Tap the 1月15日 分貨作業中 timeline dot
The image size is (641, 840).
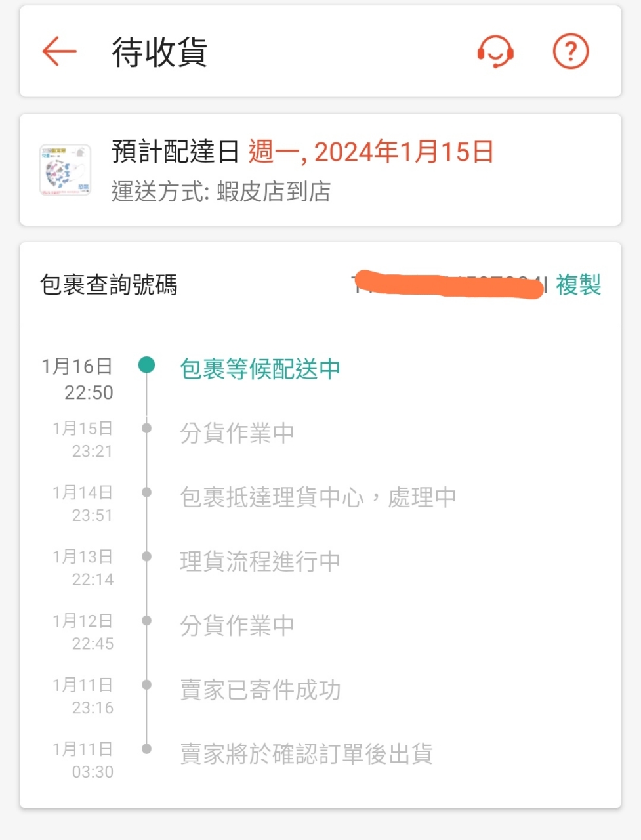(x=147, y=428)
